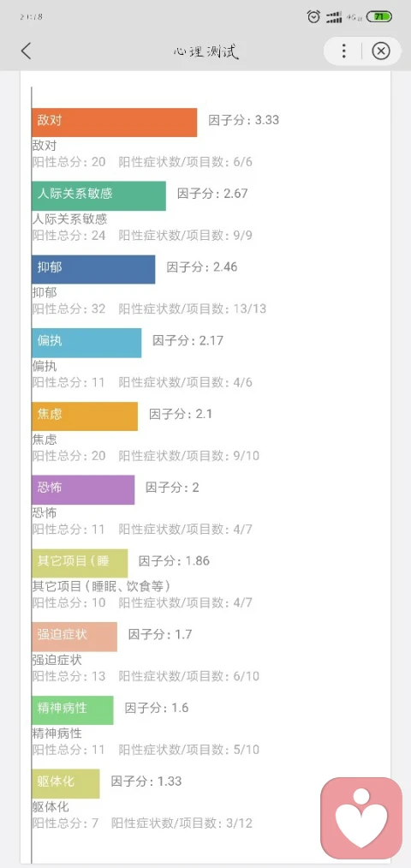
Task: Select the orange 敌对 bar
Action: pos(115,123)
